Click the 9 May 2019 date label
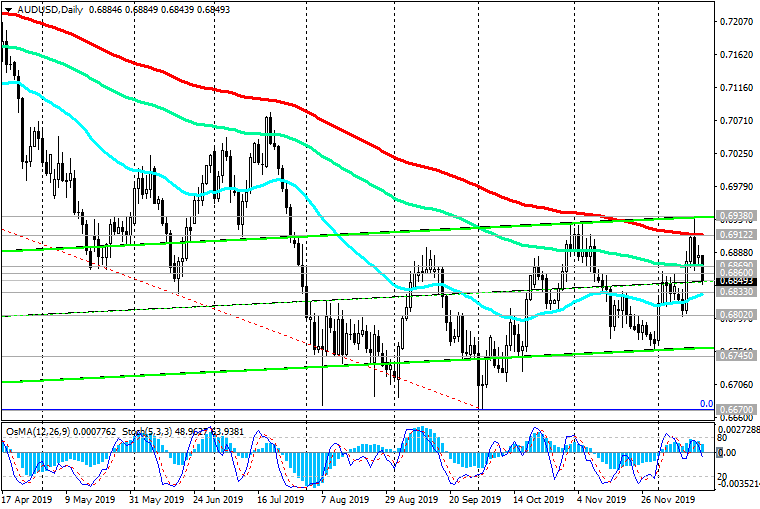Viewport: 760px width, 509px height. click(x=90, y=499)
